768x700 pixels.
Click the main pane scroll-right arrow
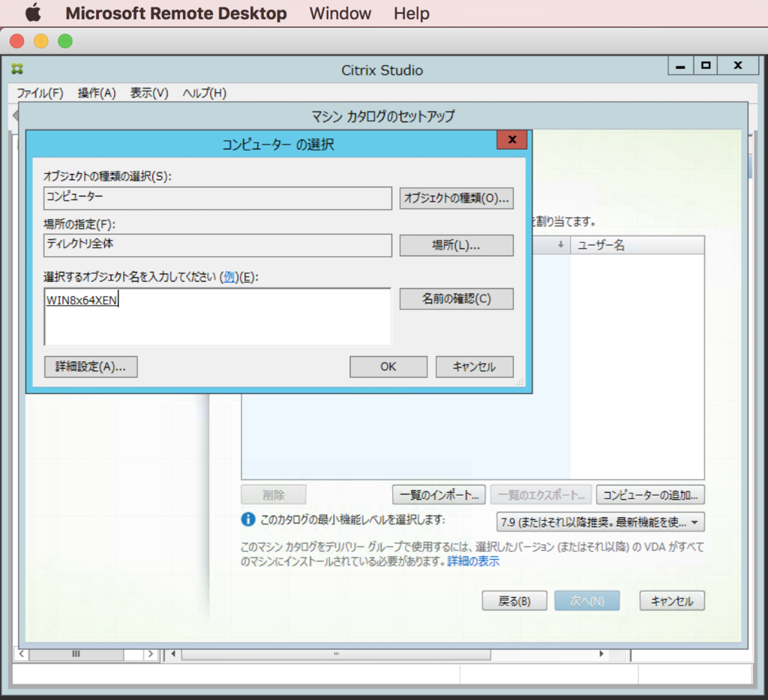[601, 654]
